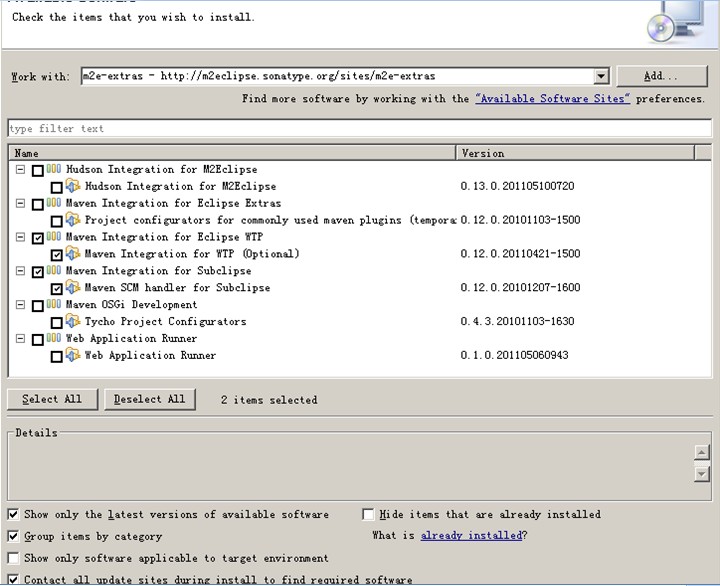Screen dimensions: 720x586
Task: Click the Add... button
Action: click(661, 76)
